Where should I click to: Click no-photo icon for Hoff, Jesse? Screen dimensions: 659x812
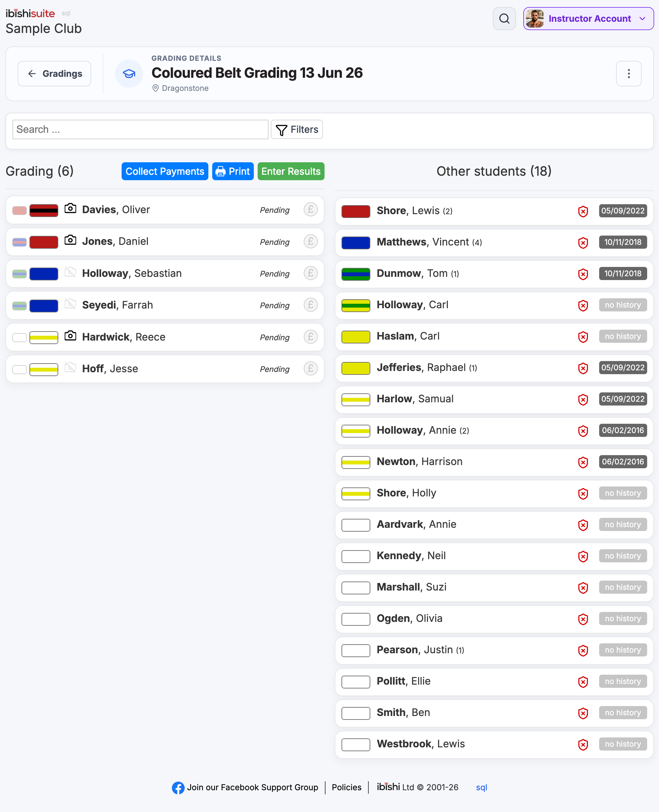(70, 367)
